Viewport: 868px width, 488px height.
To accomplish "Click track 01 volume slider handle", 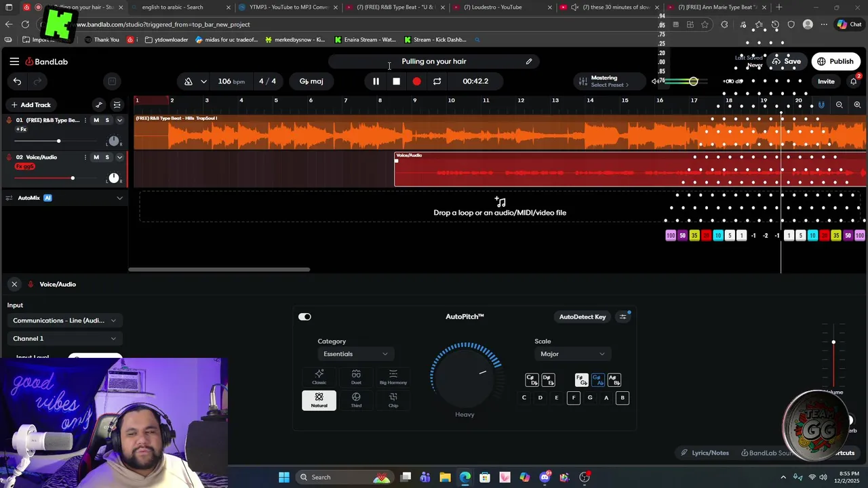I will (58, 141).
